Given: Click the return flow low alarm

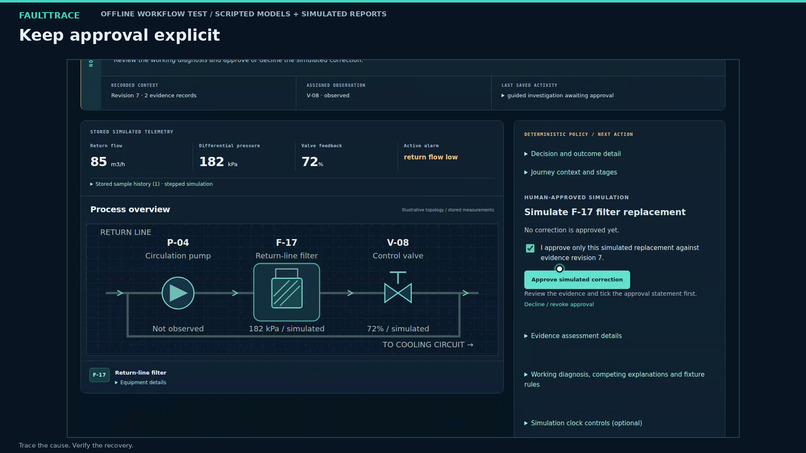Looking at the screenshot, I should pos(430,157).
